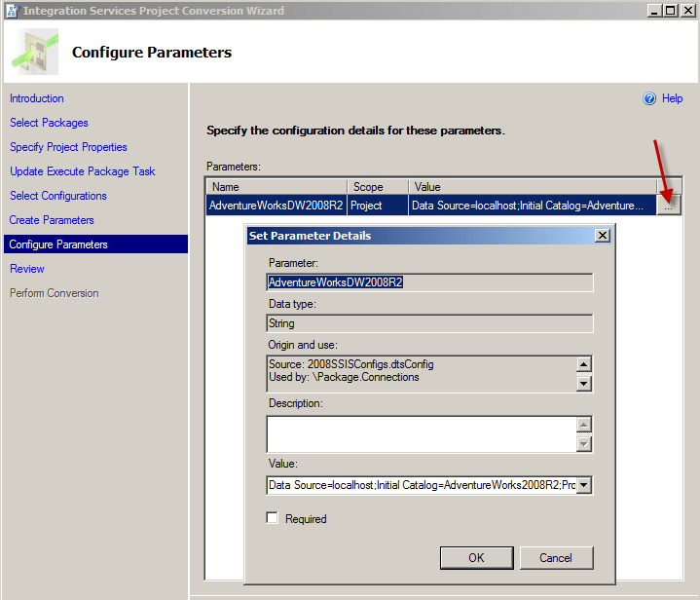
Task: Go to the Select Packages step
Action: click(x=49, y=123)
